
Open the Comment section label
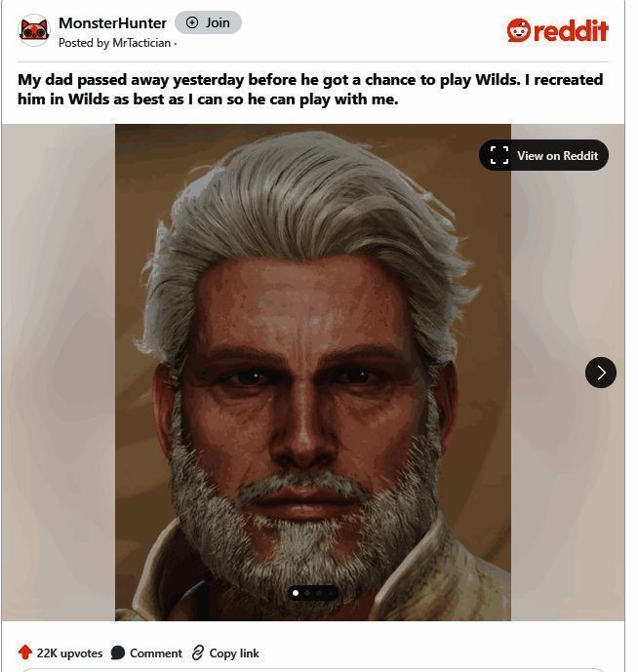point(156,653)
